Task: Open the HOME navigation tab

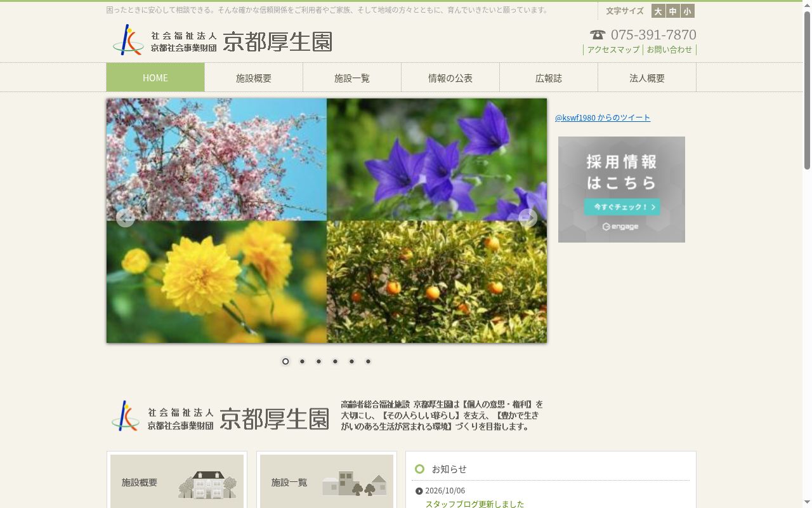Action: (155, 77)
